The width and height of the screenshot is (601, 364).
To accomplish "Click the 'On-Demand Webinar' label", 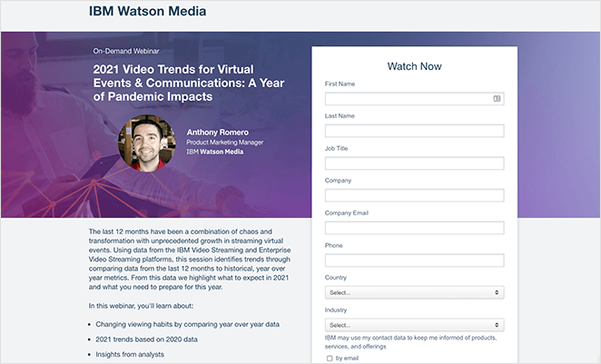I will (x=126, y=51).
